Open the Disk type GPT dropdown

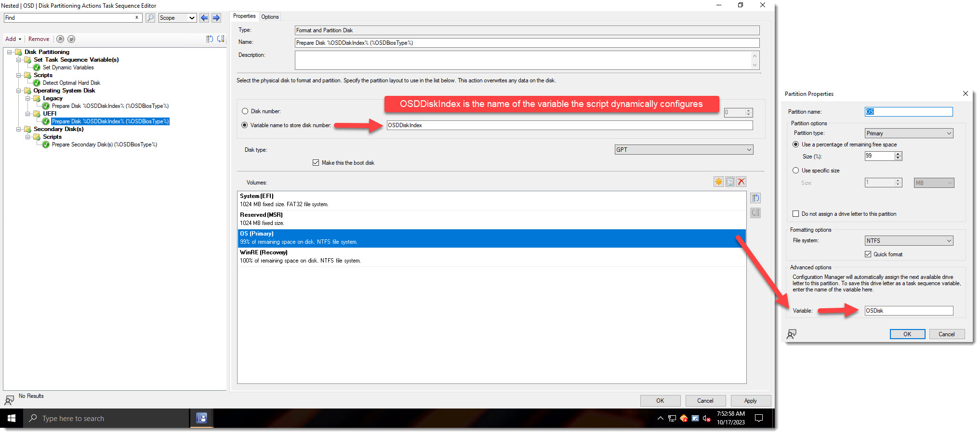pos(684,150)
